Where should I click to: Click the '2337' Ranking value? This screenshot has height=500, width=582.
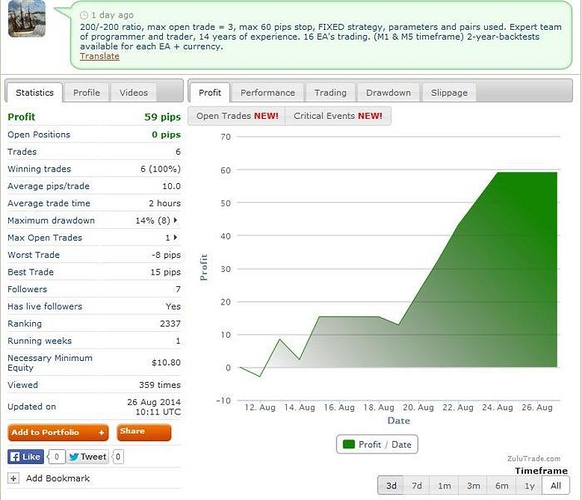(170, 324)
